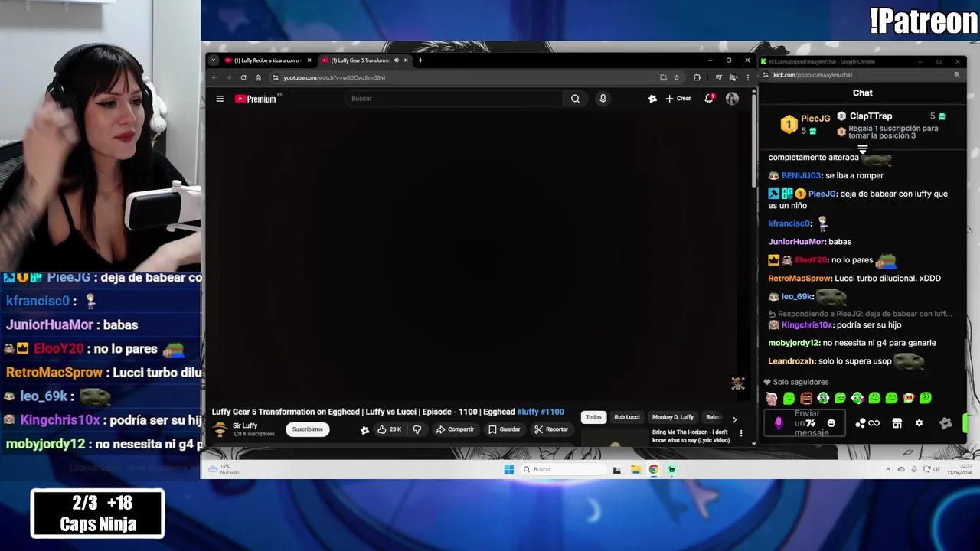The width and height of the screenshot is (980, 551).
Task: Collapse the Kick chat leaderboard panel
Action: click(863, 149)
